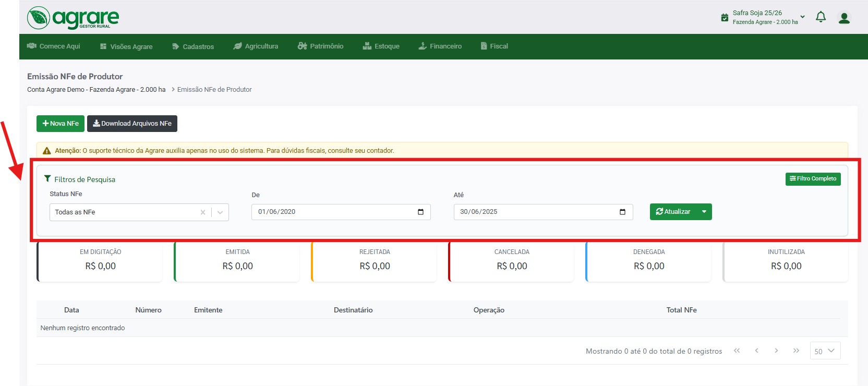Go to the previous page arrow

tap(756, 351)
